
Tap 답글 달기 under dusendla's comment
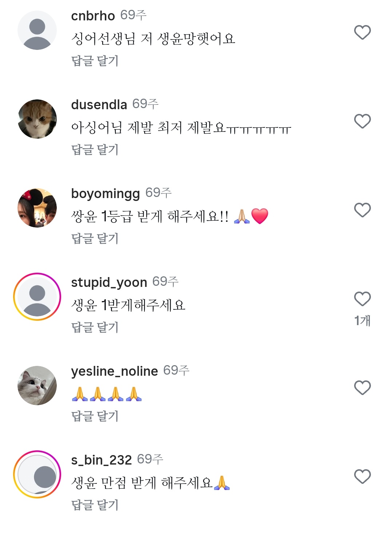click(95, 150)
